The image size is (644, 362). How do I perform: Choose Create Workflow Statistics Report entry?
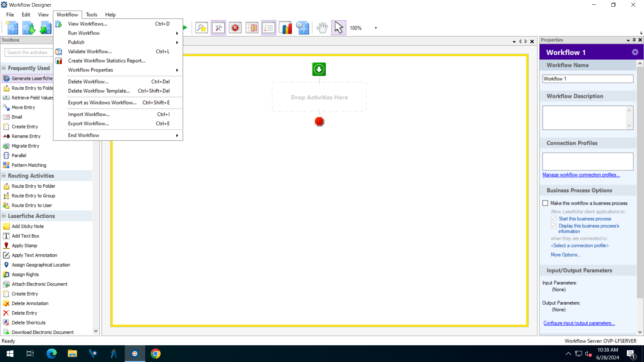[x=118, y=61]
